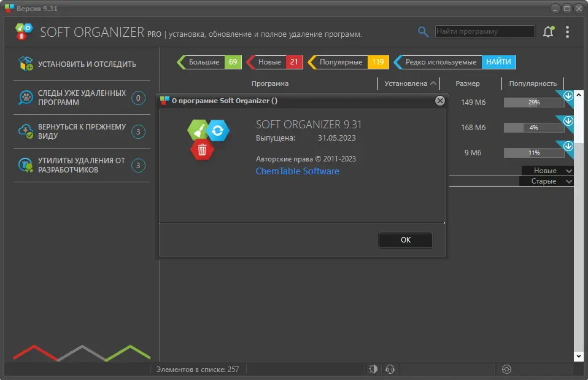Click the headphones support icon in status bar
This screenshot has width=588, height=380.
coord(390,369)
